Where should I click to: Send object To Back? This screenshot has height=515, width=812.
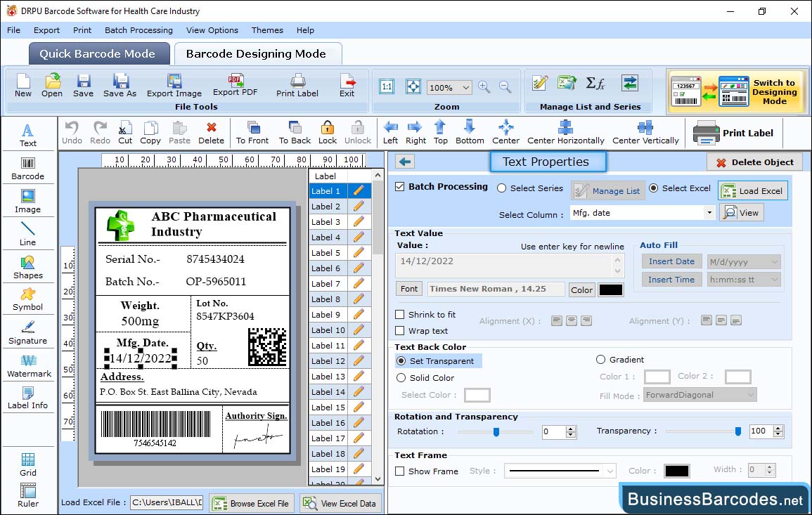295,133
